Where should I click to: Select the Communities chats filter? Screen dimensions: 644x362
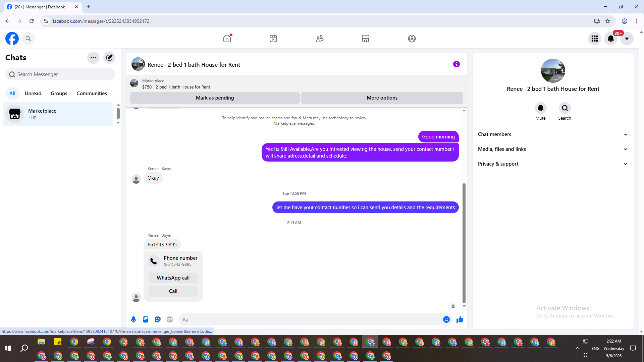[x=92, y=94]
